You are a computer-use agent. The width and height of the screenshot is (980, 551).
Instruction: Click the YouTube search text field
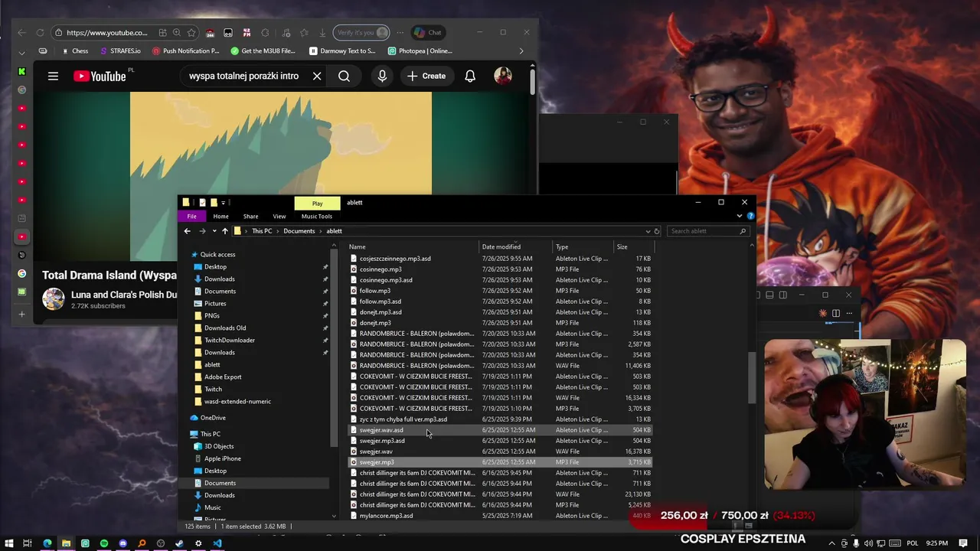point(243,76)
